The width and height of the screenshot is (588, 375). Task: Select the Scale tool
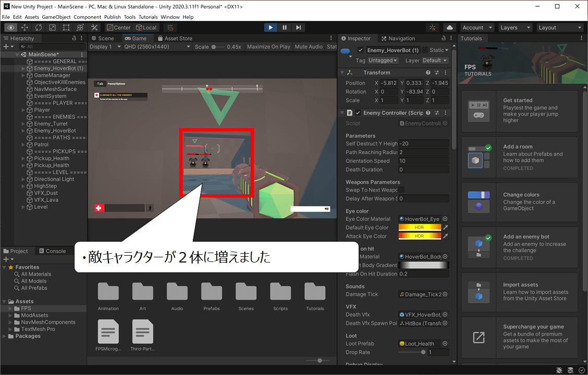pos(52,28)
